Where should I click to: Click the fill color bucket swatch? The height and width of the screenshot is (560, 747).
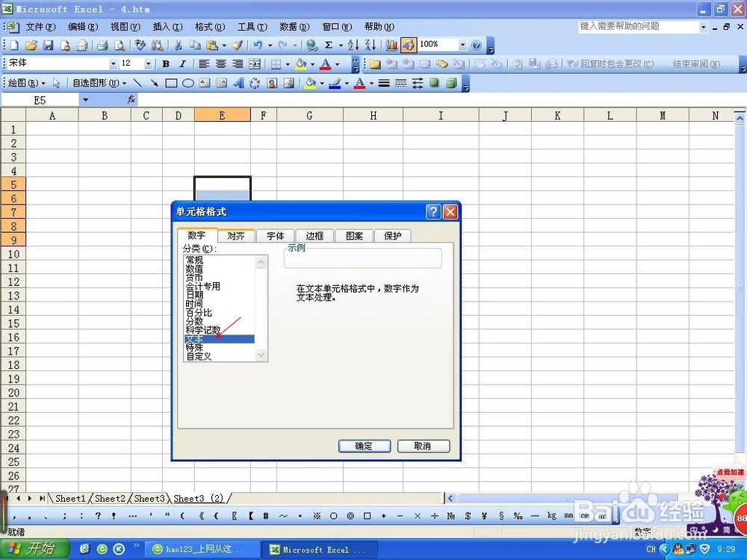pyautogui.click(x=300, y=63)
